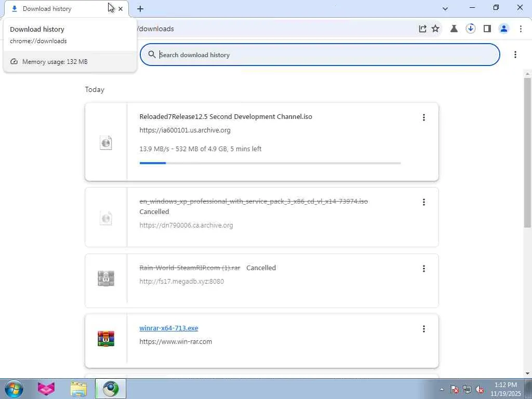The width and height of the screenshot is (532, 399).
Task: Click the Cancelled label under windows xp iso
Action: coord(154,212)
